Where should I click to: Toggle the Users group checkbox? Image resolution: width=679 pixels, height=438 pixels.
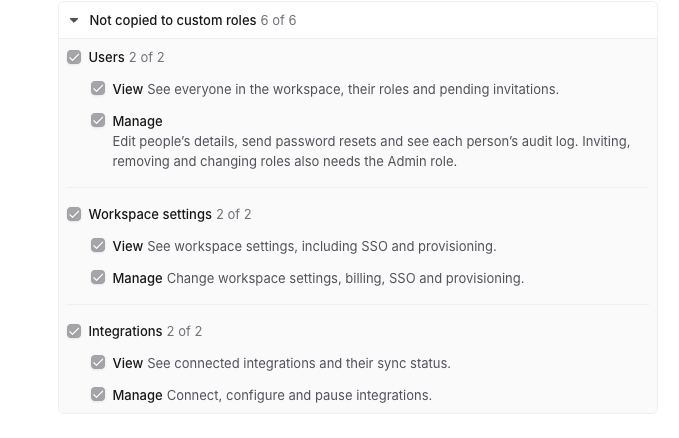[x=74, y=57]
